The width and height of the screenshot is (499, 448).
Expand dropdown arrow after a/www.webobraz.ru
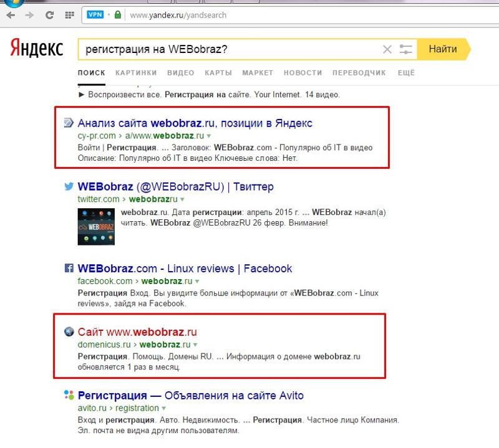209,136
